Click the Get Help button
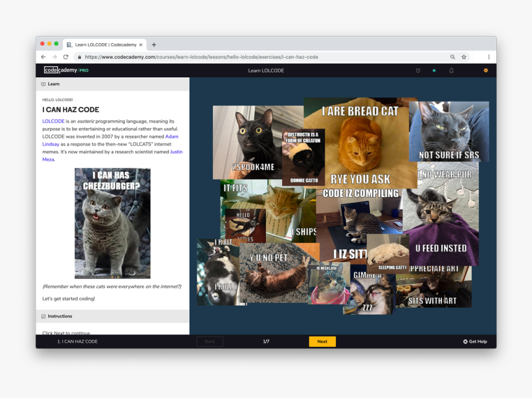 (x=475, y=342)
